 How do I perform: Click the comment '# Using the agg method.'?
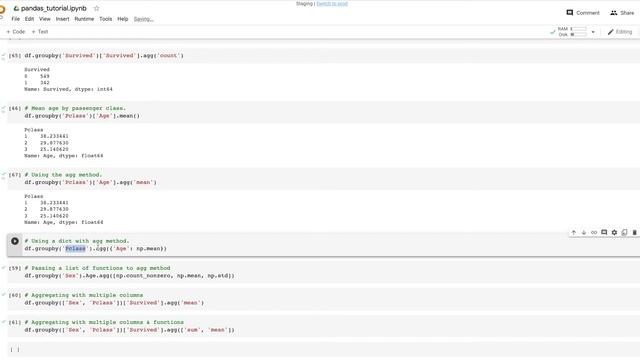pos(63,175)
